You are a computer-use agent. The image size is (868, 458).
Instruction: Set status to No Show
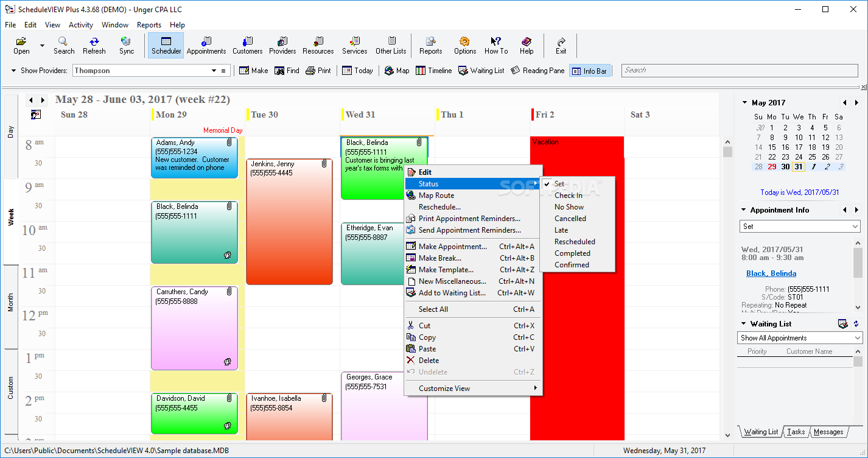[569, 207]
